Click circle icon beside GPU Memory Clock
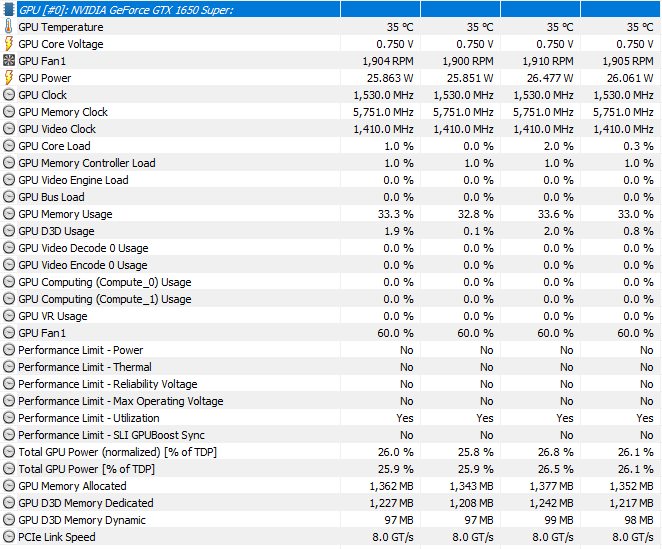 tap(8, 111)
